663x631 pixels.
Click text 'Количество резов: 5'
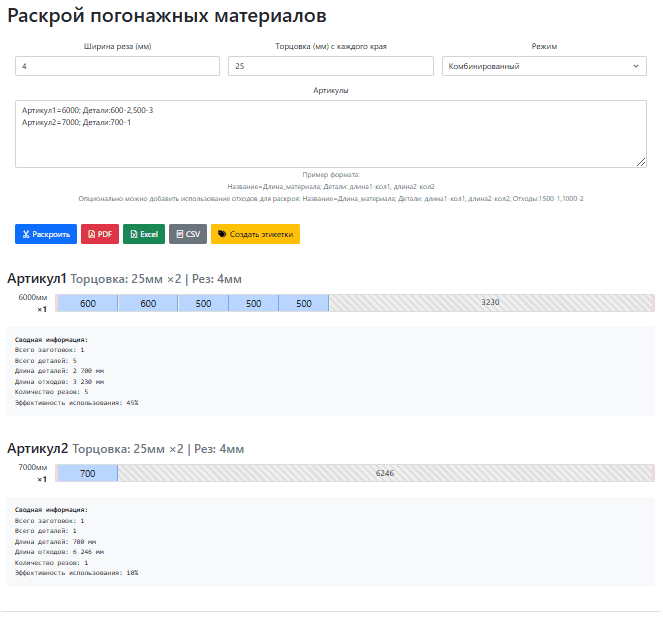pos(52,392)
